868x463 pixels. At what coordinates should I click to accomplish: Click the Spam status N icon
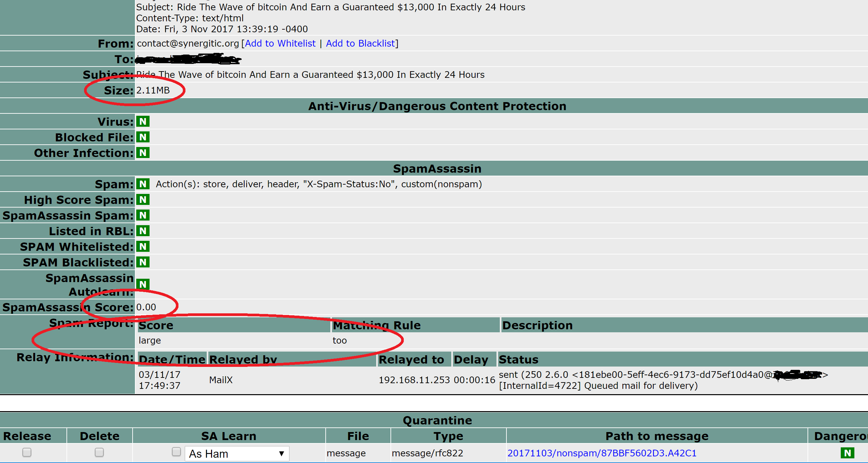pos(143,184)
